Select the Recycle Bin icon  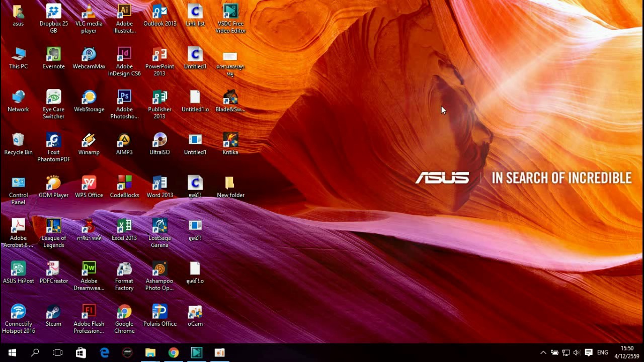click(18, 143)
